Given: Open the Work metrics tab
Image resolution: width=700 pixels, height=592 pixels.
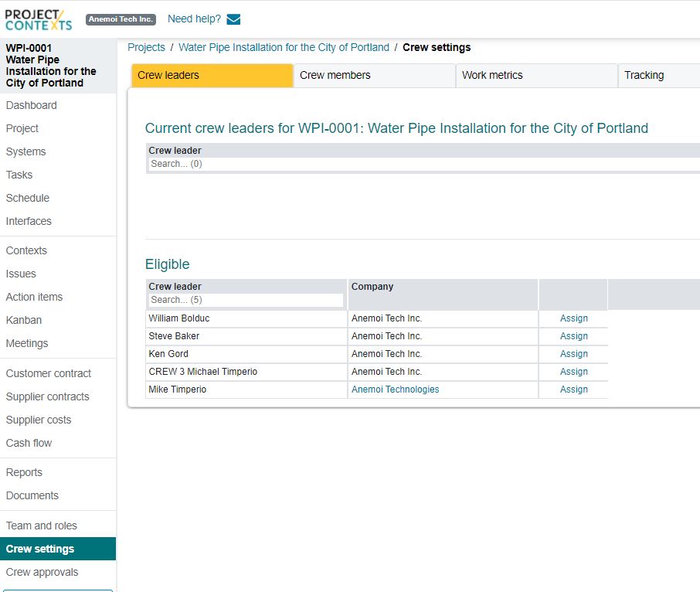Looking at the screenshot, I should (x=537, y=76).
